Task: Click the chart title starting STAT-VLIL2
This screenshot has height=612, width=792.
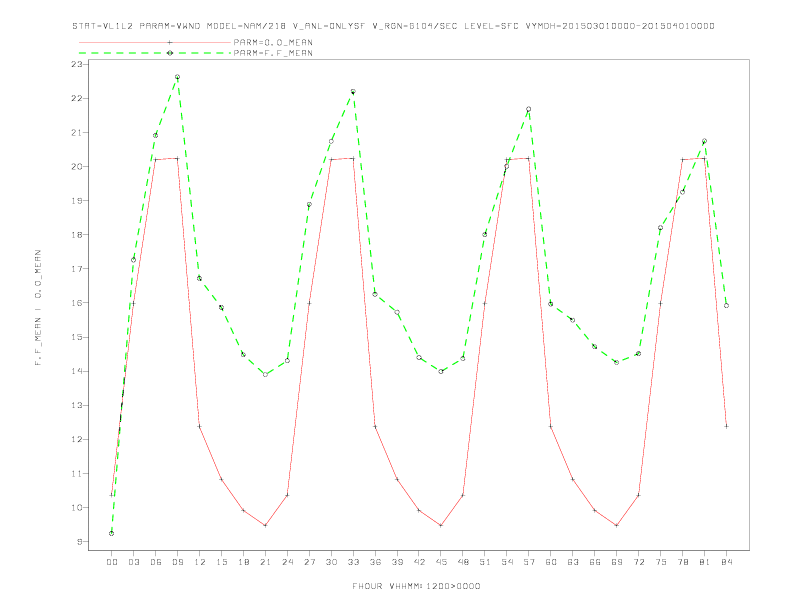Action: 393,26
